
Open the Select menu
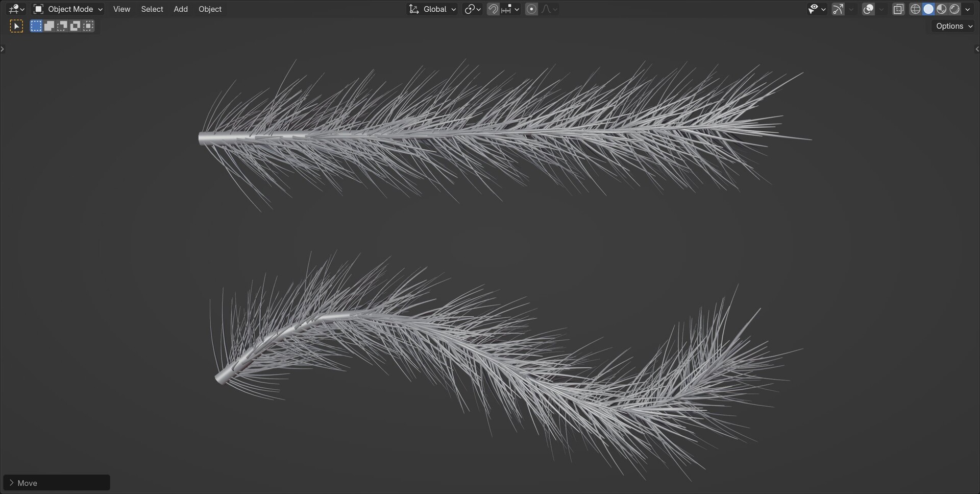(x=152, y=9)
